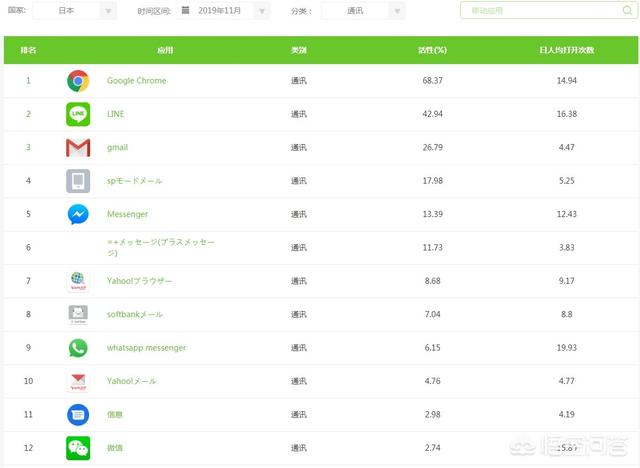Open the 2019年11月 date range dropdown
Image resolution: width=640 pixels, height=468 pixels.
223,11
